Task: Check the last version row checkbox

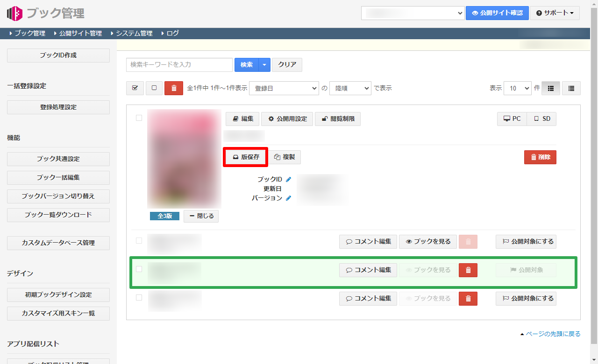Action: [x=139, y=297]
